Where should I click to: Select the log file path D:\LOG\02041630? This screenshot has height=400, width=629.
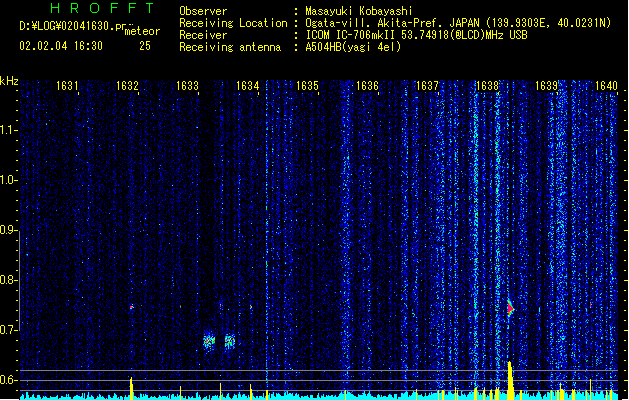(x=73, y=26)
